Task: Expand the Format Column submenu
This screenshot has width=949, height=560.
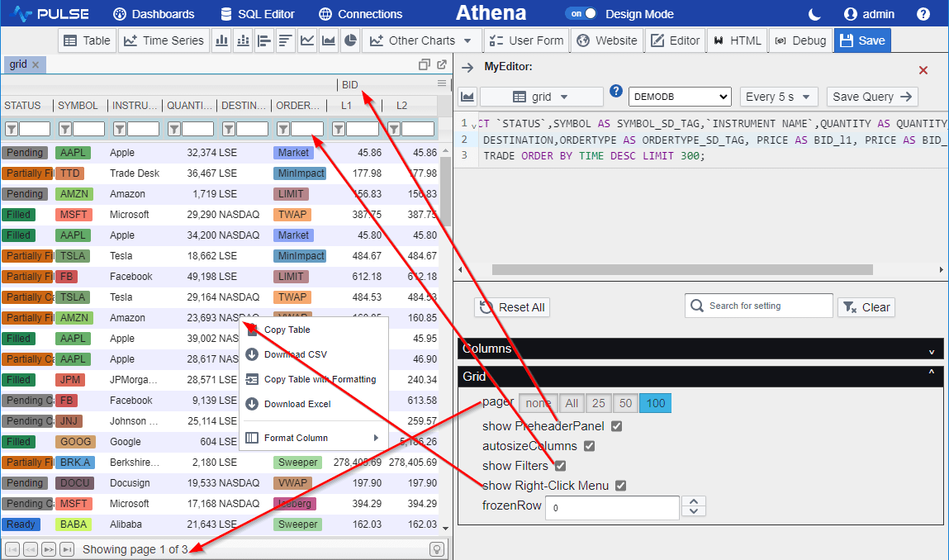Action: 314,438
